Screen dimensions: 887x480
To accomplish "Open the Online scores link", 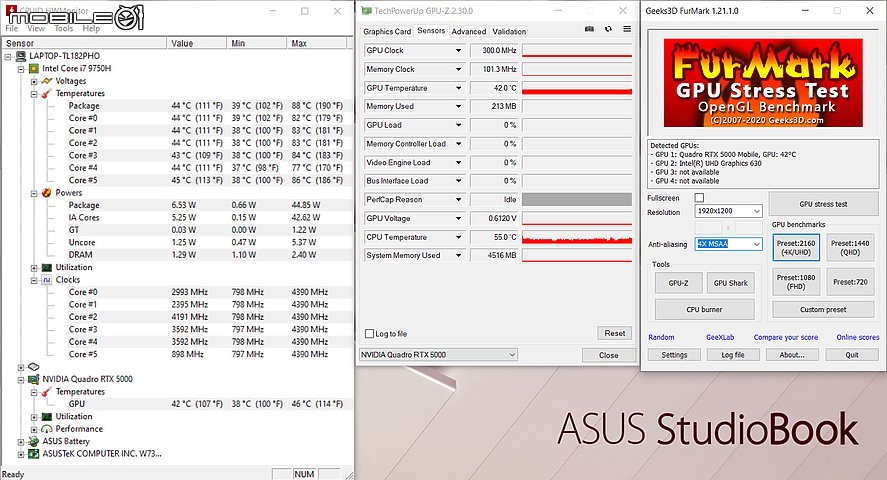I will coord(858,337).
